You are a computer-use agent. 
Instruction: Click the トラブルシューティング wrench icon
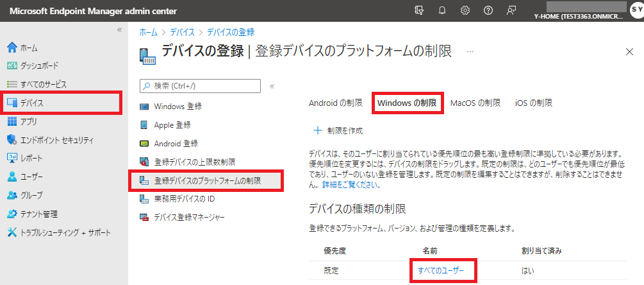click(12, 233)
